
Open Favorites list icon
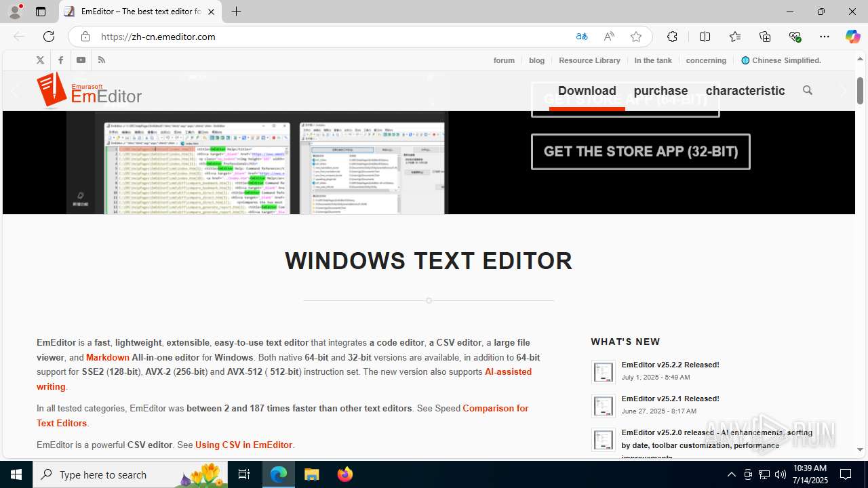[735, 37]
